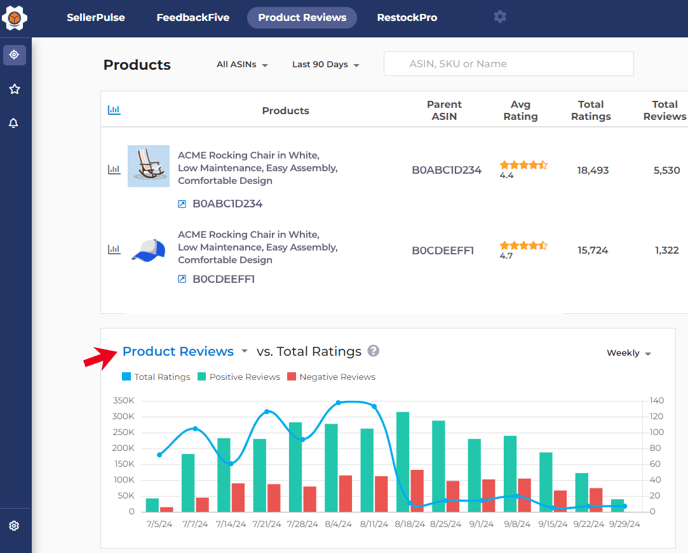The image size is (688, 553).
Task: Switch to FeedbackFive tab
Action: [x=193, y=18]
